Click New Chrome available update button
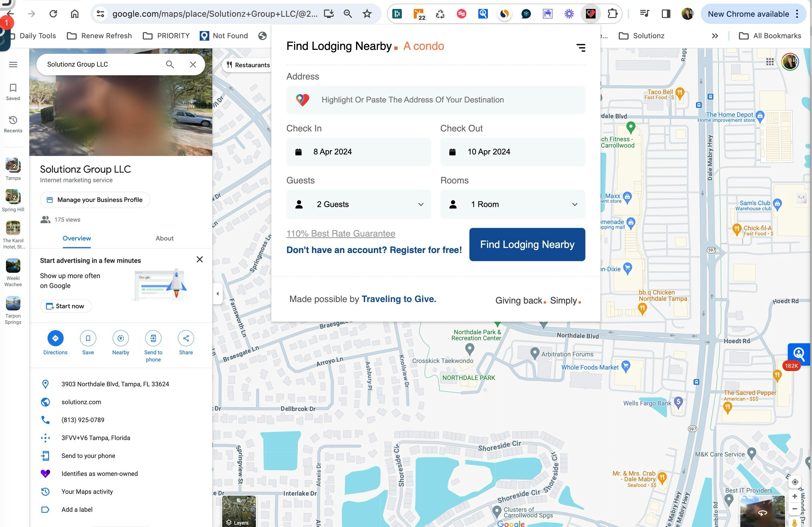Viewport: 812px width, 527px height. [754, 14]
